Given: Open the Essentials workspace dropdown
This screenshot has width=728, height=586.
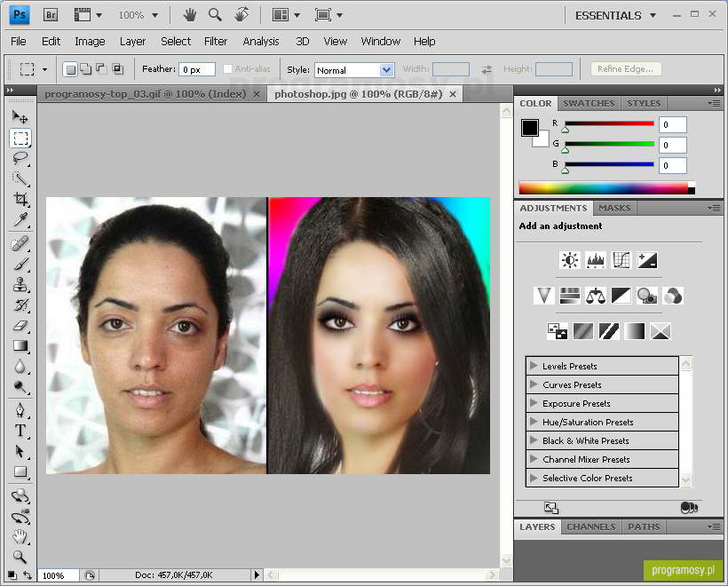Looking at the screenshot, I should [x=615, y=15].
